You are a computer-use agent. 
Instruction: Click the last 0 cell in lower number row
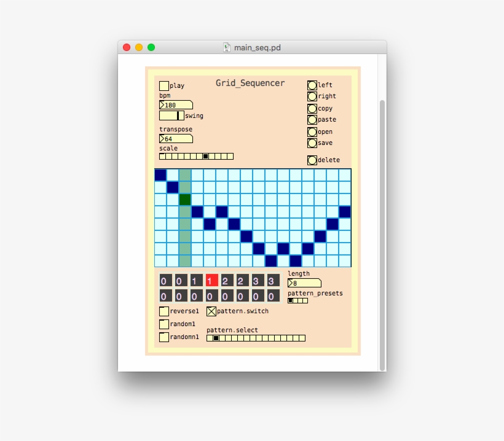[274, 296]
